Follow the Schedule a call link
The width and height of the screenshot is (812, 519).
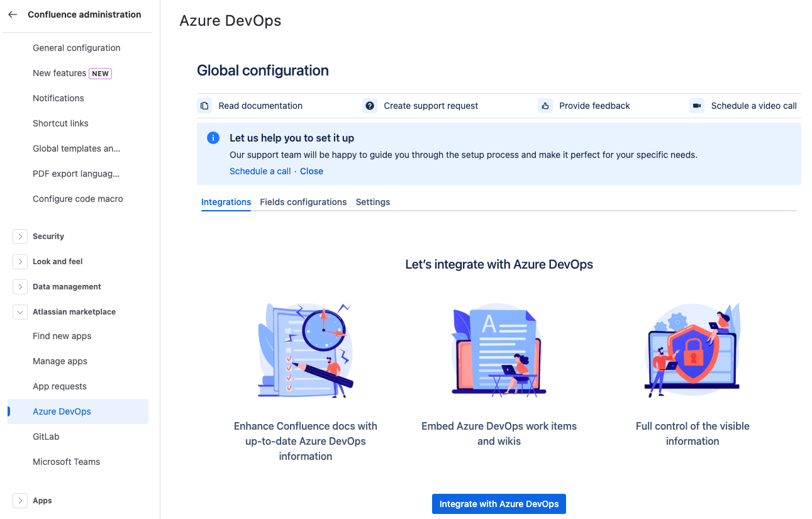click(260, 171)
